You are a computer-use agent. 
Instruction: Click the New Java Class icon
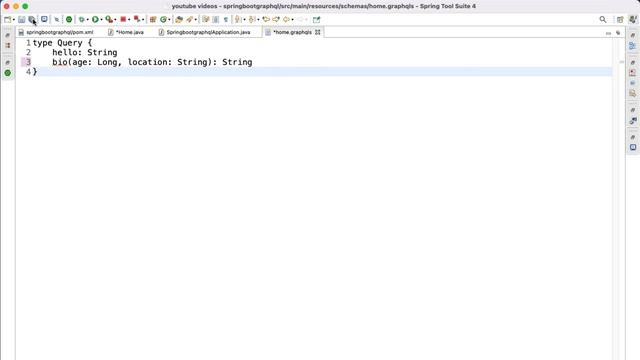click(x=163, y=19)
